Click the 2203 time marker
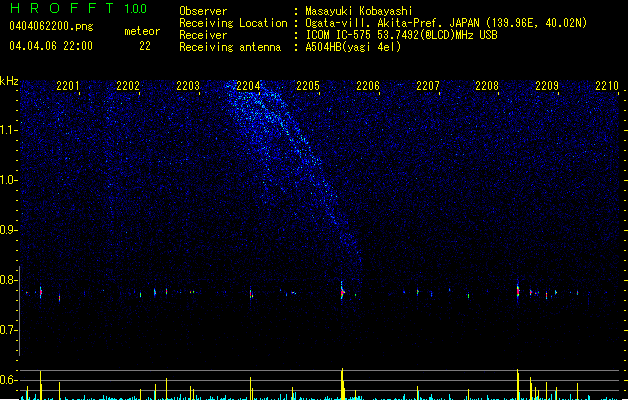The width and height of the screenshot is (629, 400). pyautogui.click(x=188, y=86)
